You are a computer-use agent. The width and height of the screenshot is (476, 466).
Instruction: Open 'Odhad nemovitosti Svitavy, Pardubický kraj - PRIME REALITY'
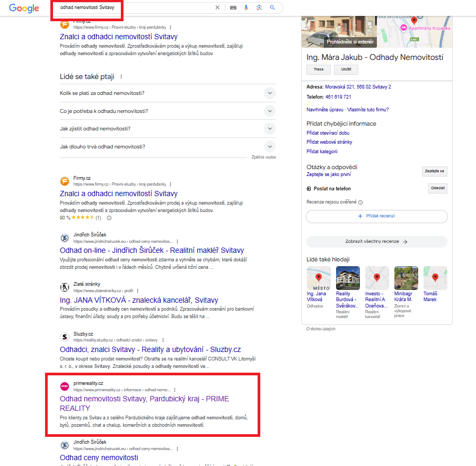pos(145,404)
